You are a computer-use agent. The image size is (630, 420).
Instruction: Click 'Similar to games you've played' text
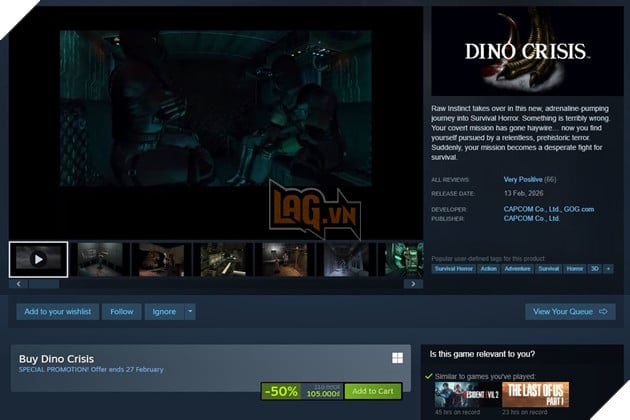point(485,377)
